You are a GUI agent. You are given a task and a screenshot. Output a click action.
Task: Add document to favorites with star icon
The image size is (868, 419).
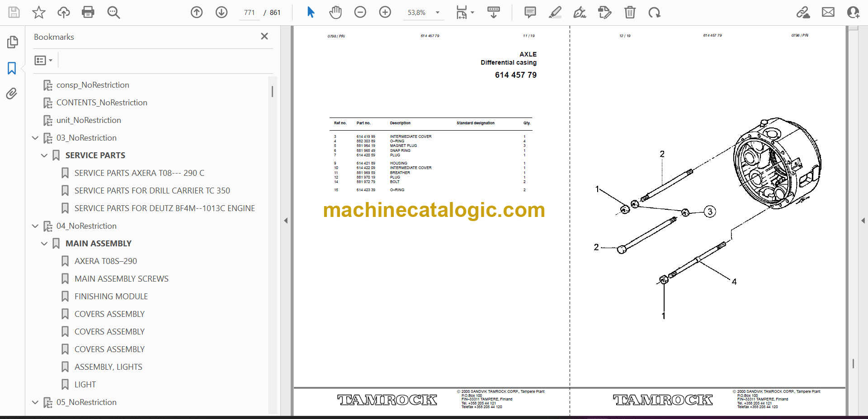pos(39,12)
